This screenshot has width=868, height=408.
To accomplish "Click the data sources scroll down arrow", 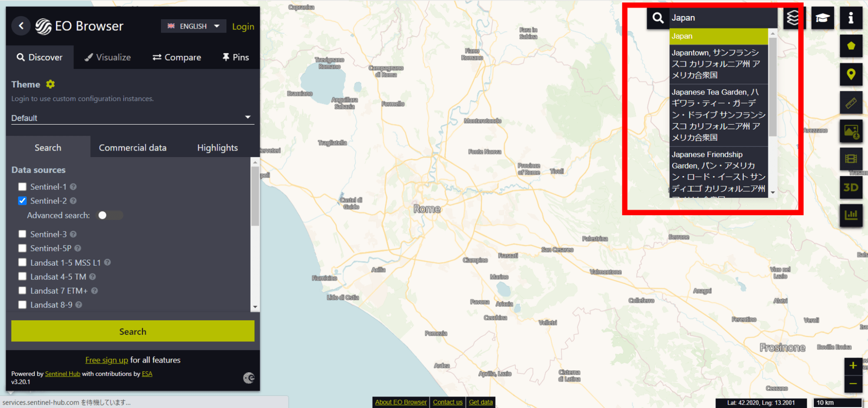I will pyautogui.click(x=255, y=307).
